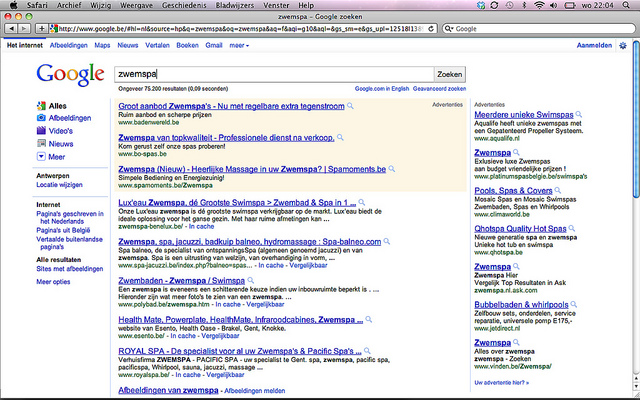Open Gmail from the top bar
The image size is (640, 400).
213,45
